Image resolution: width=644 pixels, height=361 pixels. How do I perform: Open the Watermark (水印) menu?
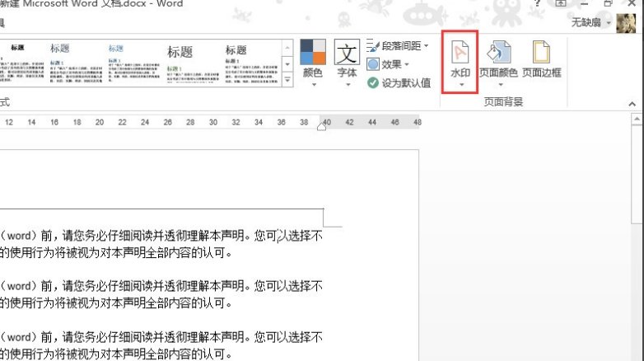(x=460, y=63)
